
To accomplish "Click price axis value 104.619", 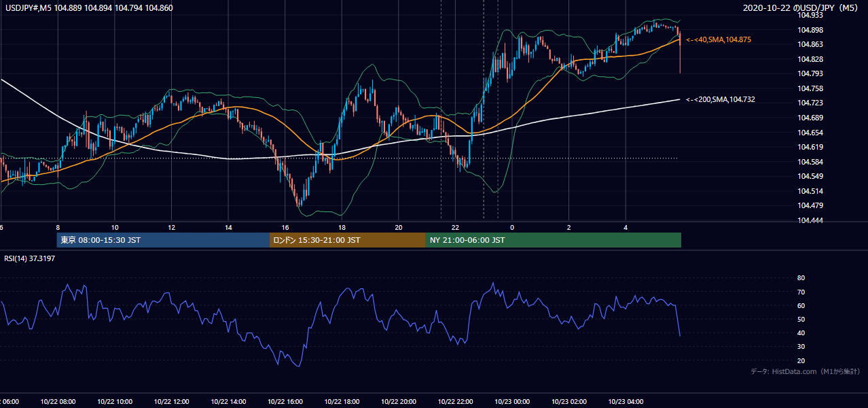I will [810, 147].
